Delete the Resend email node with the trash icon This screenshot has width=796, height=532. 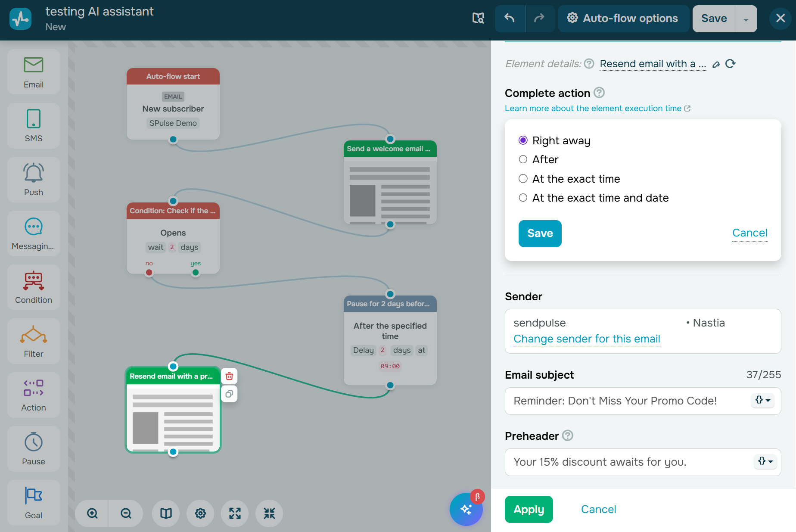tap(229, 376)
